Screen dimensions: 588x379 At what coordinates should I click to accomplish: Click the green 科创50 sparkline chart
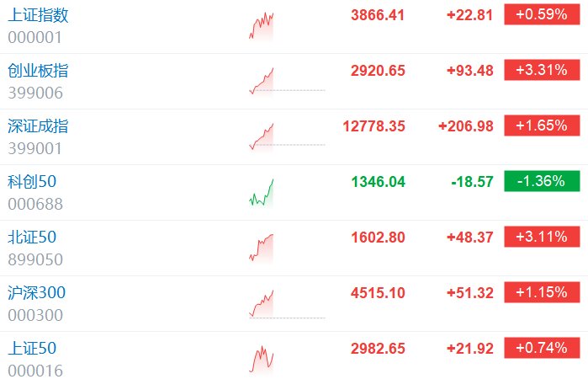262,192
